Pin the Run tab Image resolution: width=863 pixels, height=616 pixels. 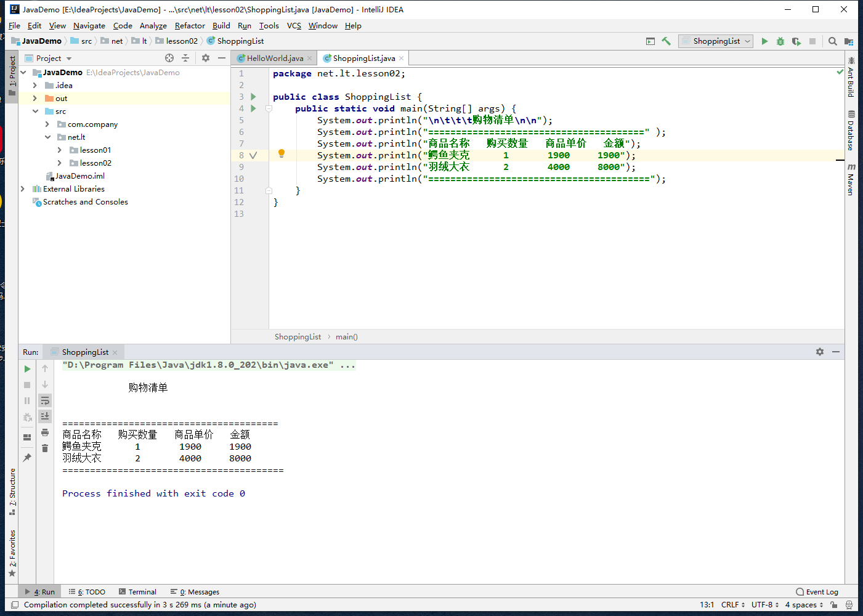click(27, 458)
